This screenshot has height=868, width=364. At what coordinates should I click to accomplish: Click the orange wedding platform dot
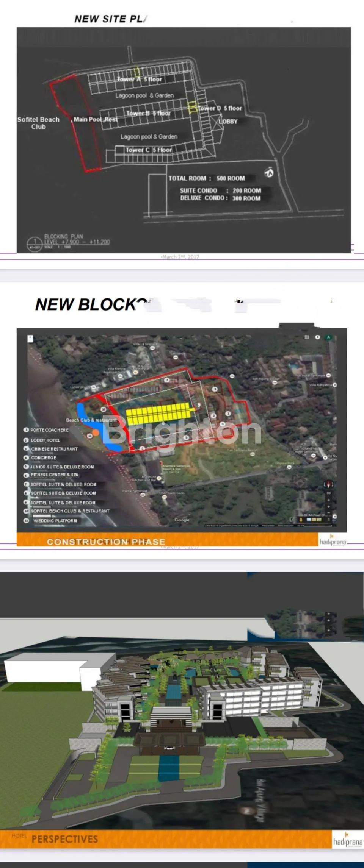96,432
